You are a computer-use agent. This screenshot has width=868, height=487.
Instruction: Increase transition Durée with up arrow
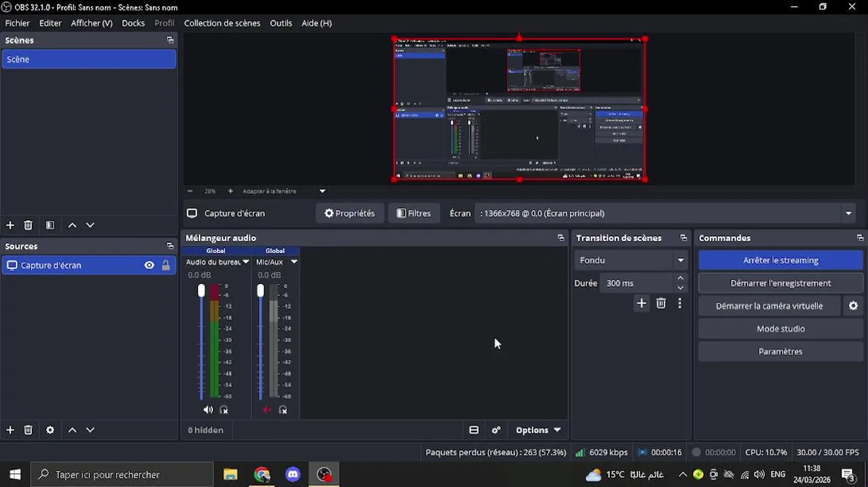tap(681, 279)
